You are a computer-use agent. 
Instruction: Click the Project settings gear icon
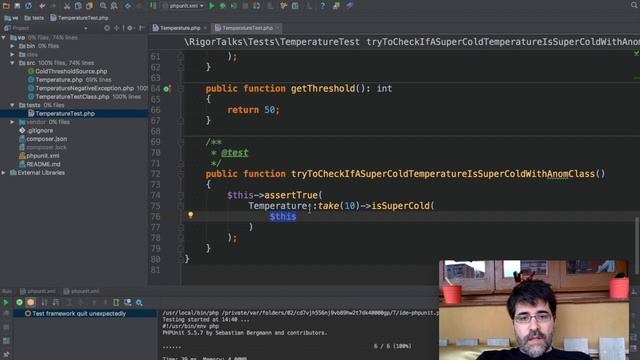coord(130,28)
